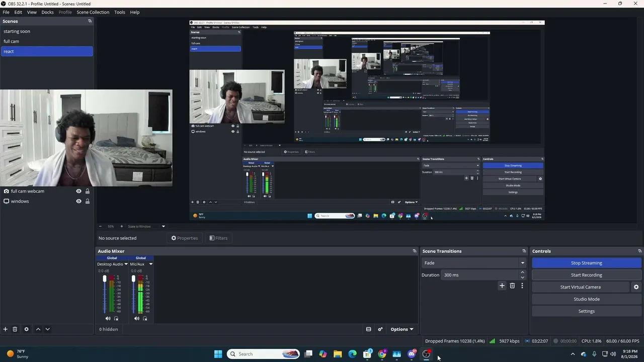Open the File menu

coord(6,12)
